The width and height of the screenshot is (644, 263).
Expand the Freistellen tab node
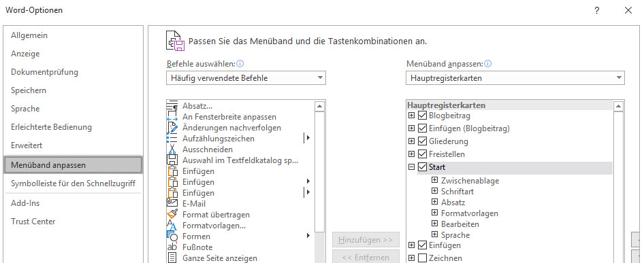coord(412,154)
